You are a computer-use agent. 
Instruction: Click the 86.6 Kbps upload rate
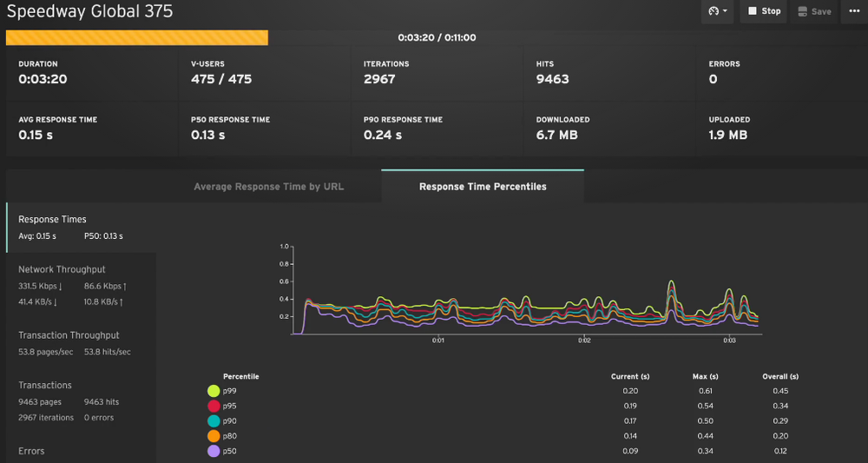pyautogui.click(x=106, y=287)
